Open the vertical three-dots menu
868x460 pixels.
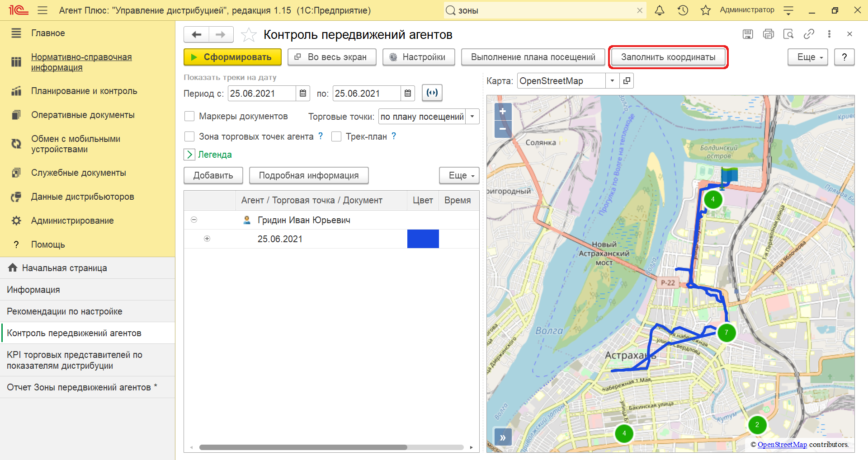point(829,34)
